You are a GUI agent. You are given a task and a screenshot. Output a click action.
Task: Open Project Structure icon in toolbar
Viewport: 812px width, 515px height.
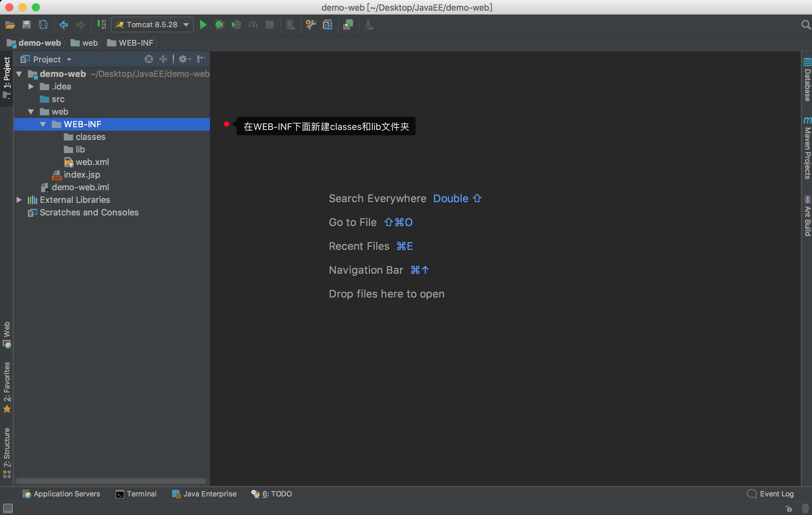click(328, 25)
